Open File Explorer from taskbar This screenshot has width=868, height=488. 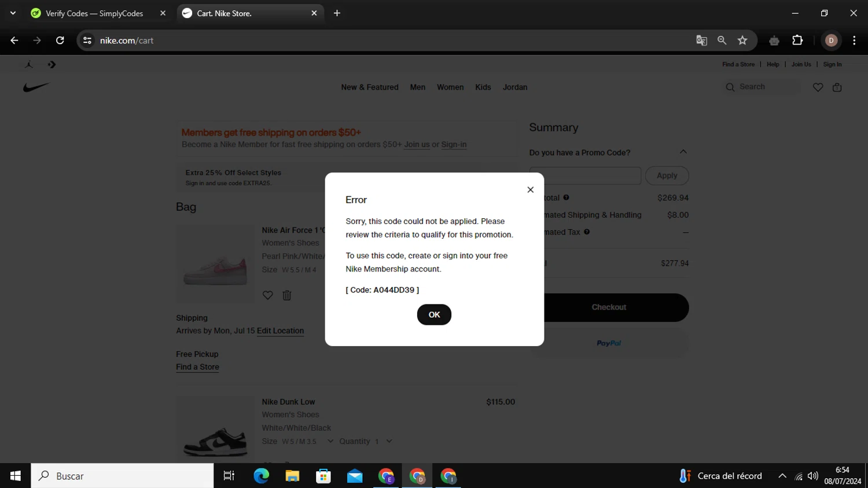292,476
